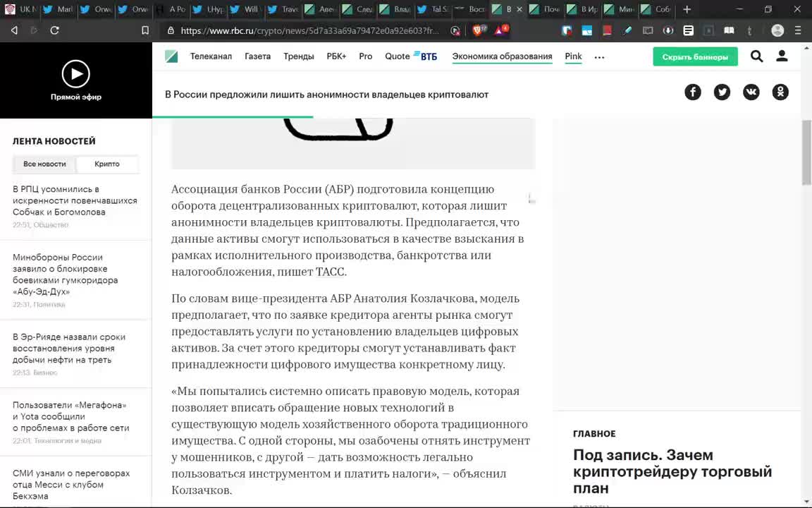Screen dimensions: 812x508
Task: Share article on Odnoklassniki
Action: tap(780, 92)
